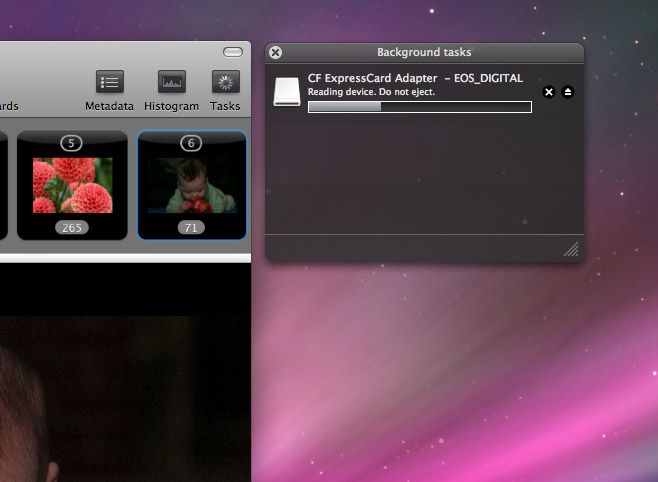Open the Metadata panel
Viewport: 658px width, 482px height.
(109, 83)
